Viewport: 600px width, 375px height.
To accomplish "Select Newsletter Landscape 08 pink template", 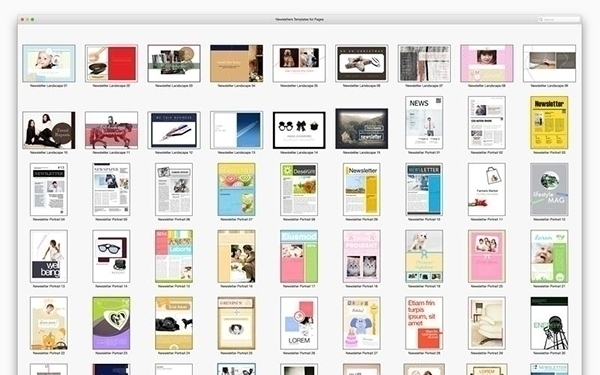I will [x=487, y=63].
